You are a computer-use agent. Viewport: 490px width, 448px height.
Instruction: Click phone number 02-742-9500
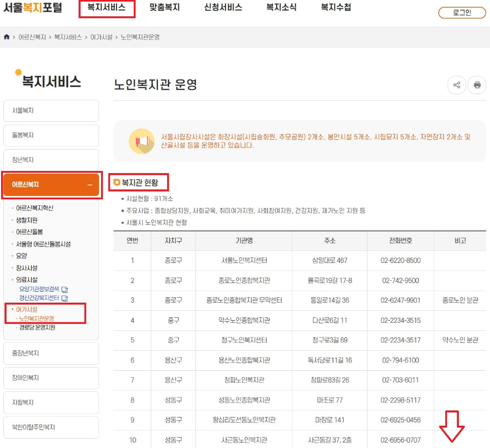pos(400,280)
